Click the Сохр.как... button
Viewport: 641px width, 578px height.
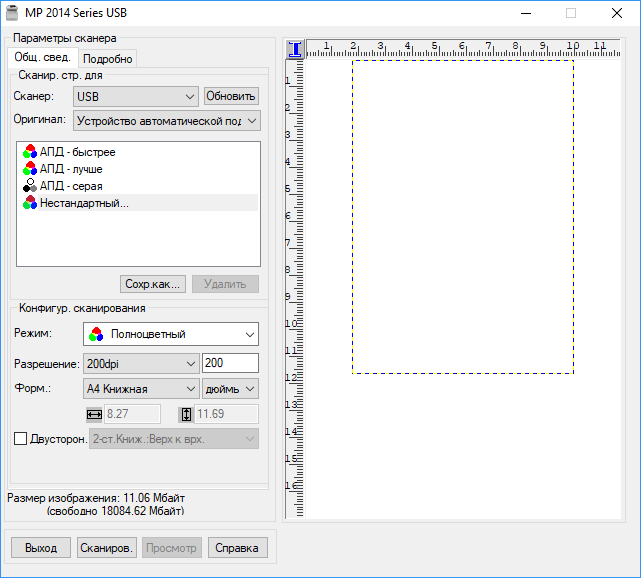coord(153,284)
